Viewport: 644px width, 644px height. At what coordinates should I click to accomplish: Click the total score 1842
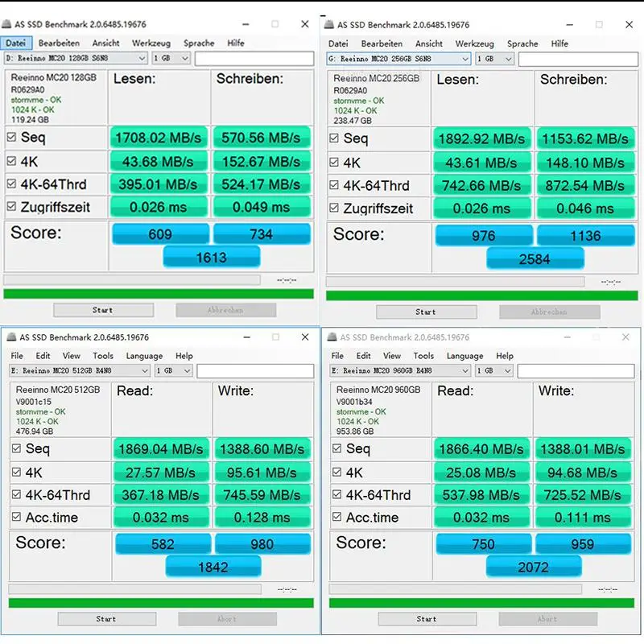tap(213, 568)
